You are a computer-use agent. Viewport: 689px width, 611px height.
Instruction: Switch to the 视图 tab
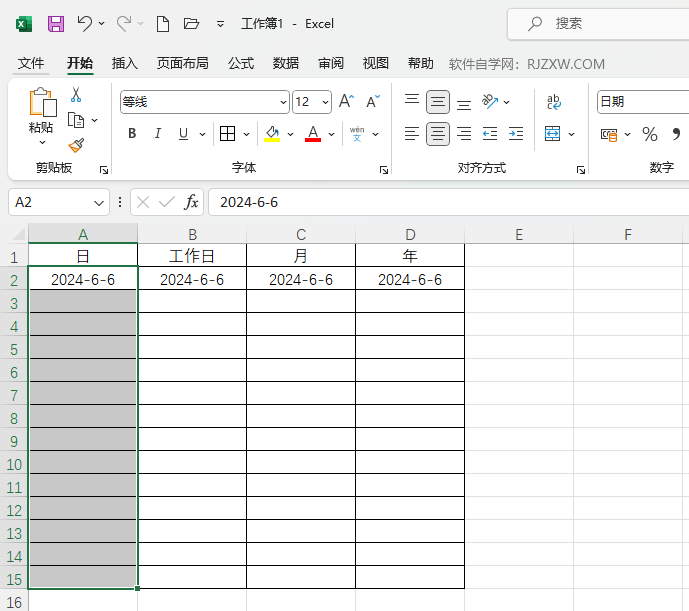tap(376, 63)
